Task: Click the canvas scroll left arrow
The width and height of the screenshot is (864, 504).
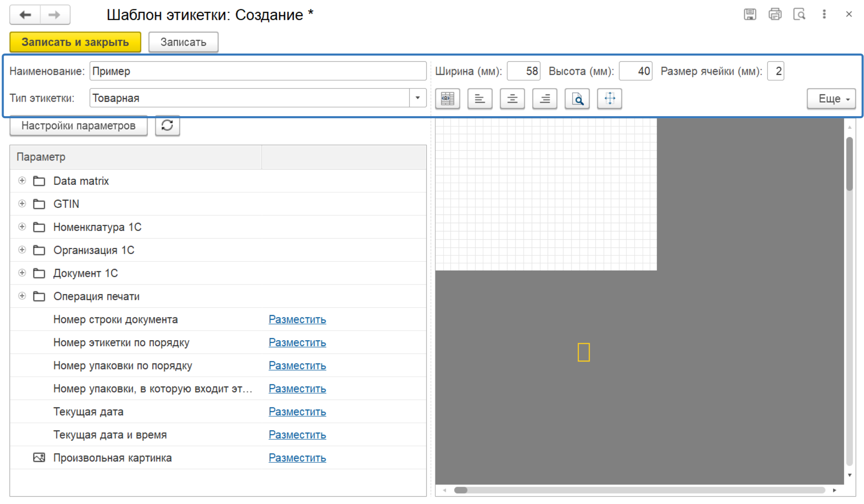Action: (x=444, y=490)
